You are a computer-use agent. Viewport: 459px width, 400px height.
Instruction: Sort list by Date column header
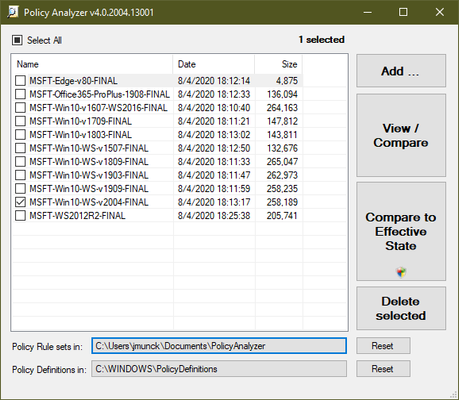click(214, 64)
